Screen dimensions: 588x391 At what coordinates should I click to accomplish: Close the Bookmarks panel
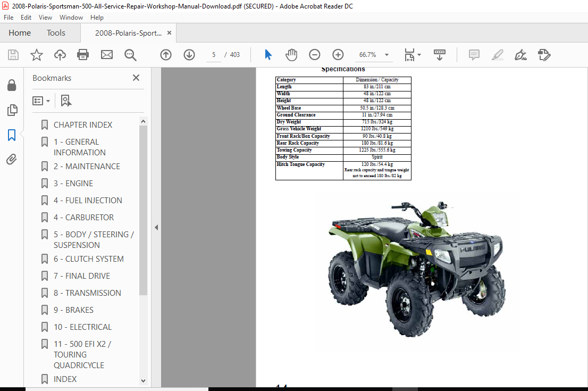136,78
